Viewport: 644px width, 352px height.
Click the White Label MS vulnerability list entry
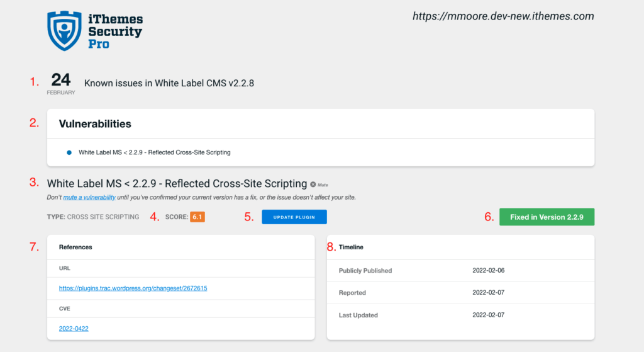155,152
